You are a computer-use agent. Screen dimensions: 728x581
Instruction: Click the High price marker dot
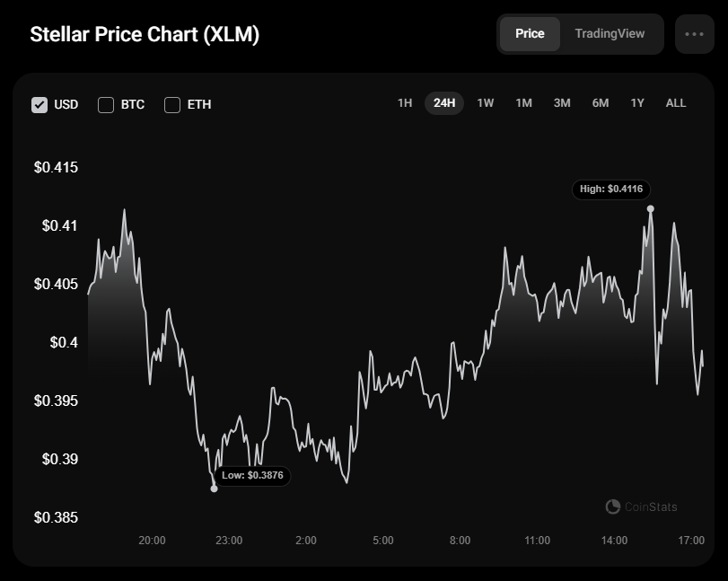click(x=651, y=209)
